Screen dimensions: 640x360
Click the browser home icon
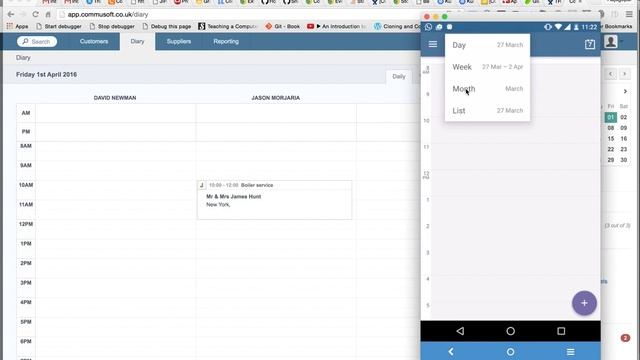48,14
